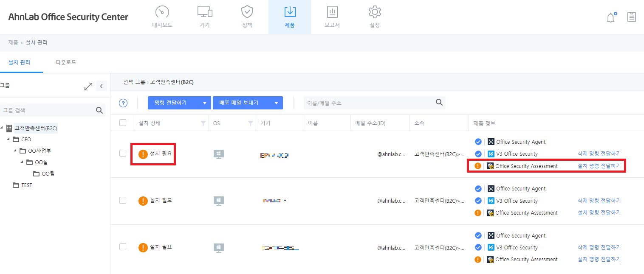
Task: Click the Windows OS icon in the second row
Action: [218, 201]
